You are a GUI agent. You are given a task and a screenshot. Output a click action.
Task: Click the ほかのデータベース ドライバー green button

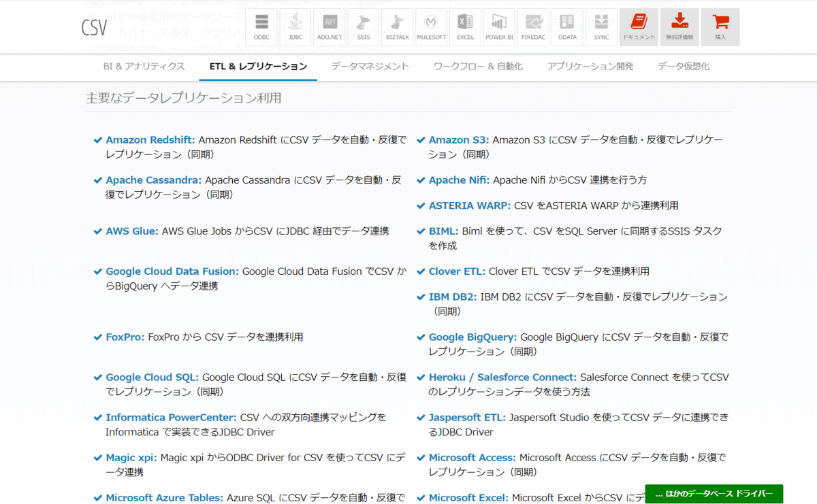point(714,494)
